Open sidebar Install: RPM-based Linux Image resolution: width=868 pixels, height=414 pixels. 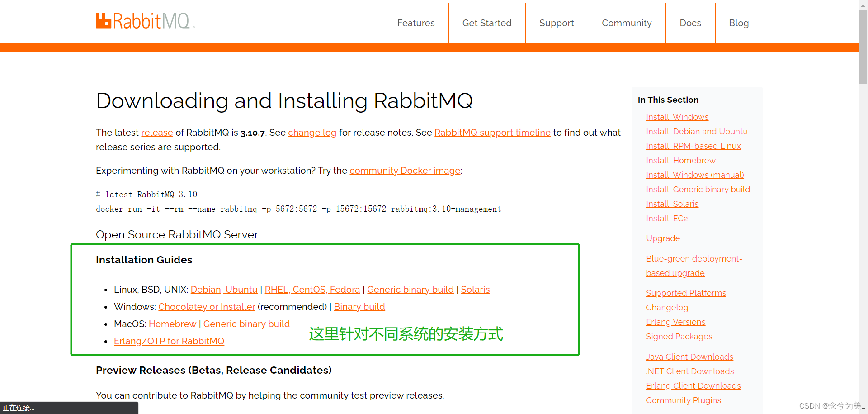tap(693, 146)
